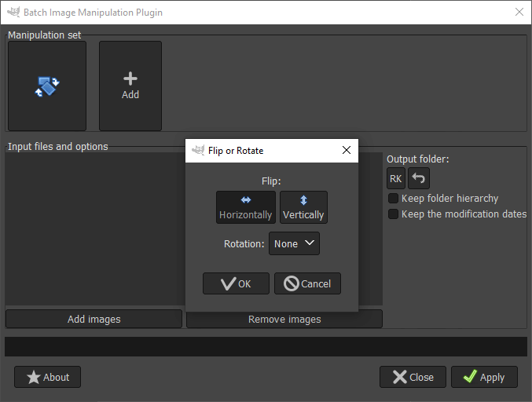532x402 pixels.
Task: Close the Batch Image Manipulation Plugin
Action: click(x=413, y=377)
